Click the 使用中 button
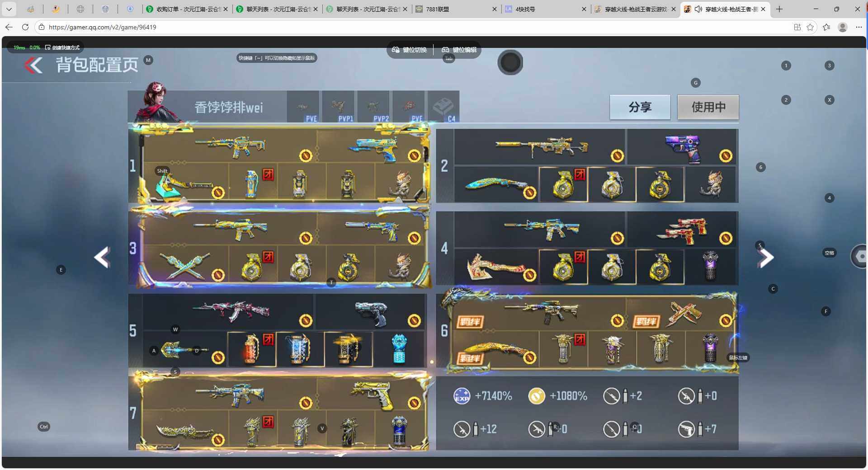Viewport: 868px width, 470px height. [x=708, y=107]
